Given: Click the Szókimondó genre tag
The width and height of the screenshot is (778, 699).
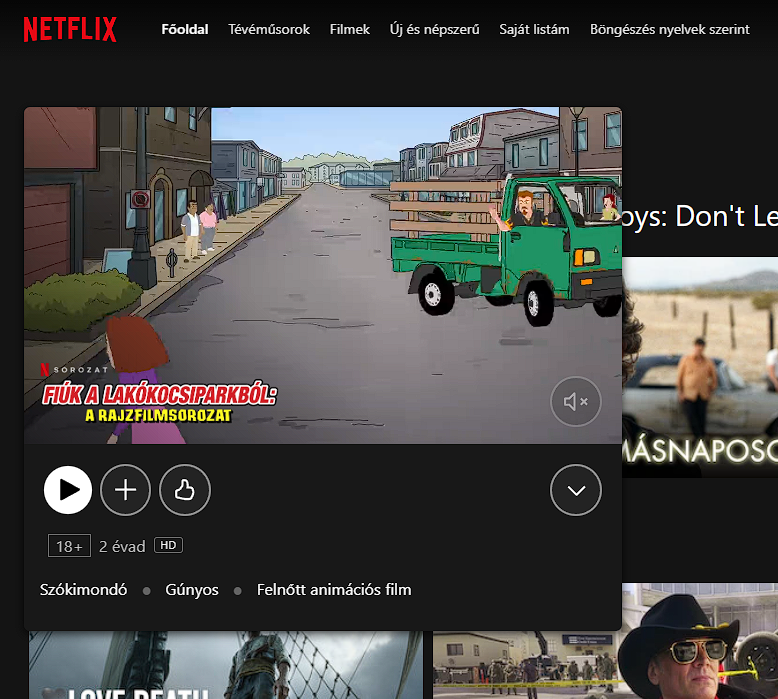Looking at the screenshot, I should (x=83, y=589).
